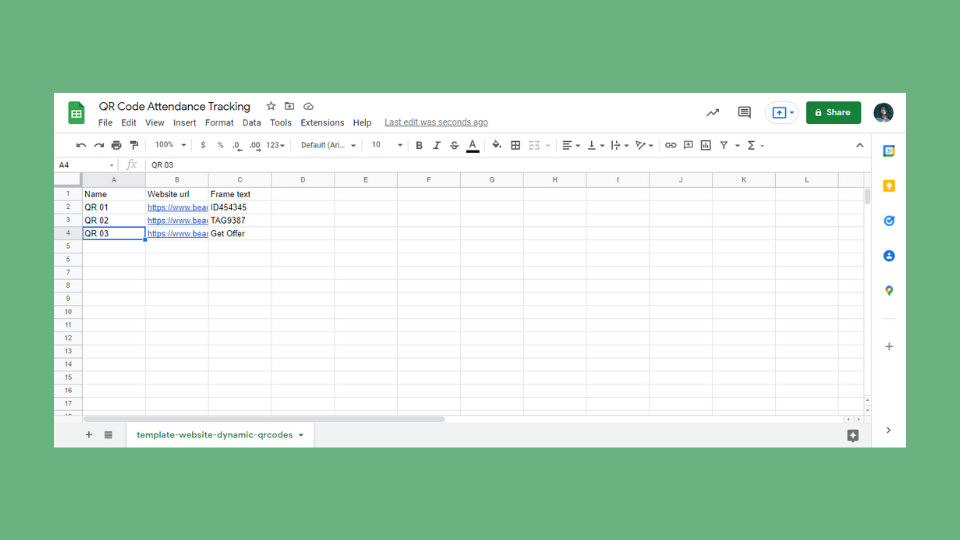Viewport: 960px width, 540px height.
Task: Star the QR Code Attendance Tracking document
Action: (271, 106)
